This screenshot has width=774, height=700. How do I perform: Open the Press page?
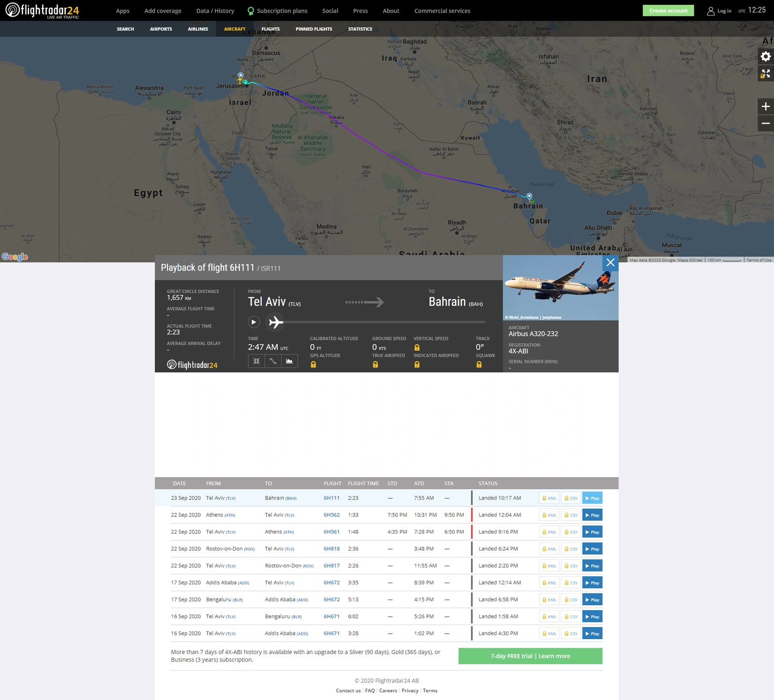click(360, 11)
